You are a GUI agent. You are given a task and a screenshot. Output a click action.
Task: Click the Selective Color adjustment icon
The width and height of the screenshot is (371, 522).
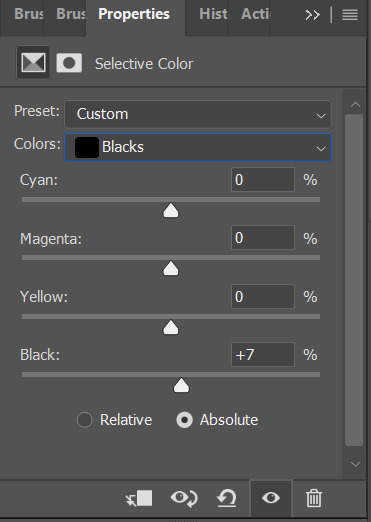(33, 63)
